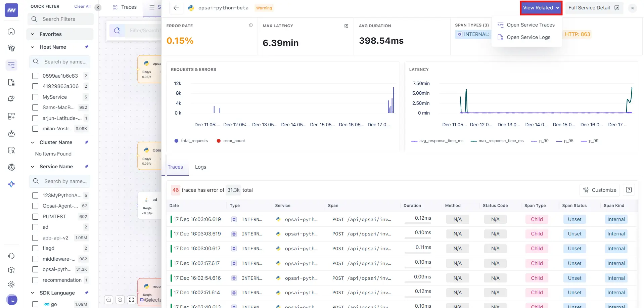Open the help question mark icon
The width and height of the screenshot is (644, 308).
[x=629, y=190]
